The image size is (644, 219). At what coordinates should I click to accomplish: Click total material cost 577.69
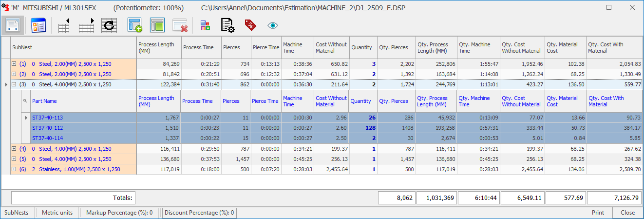click(x=566, y=198)
